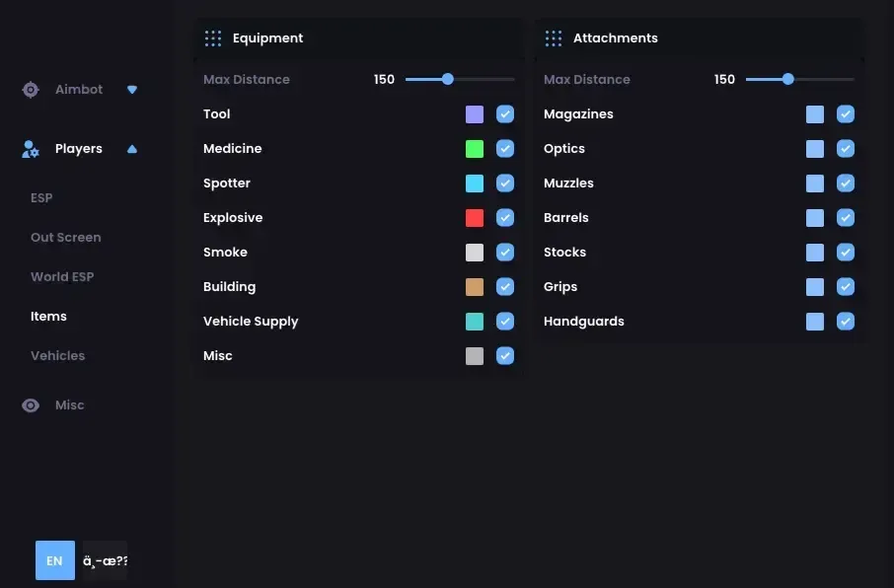
Task: Open the Tool color swatch
Action: [x=475, y=114]
